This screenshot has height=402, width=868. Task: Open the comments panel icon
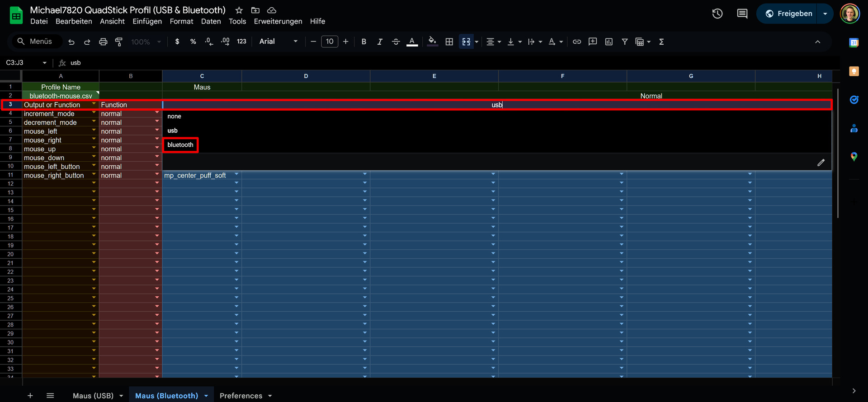[x=742, y=14]
